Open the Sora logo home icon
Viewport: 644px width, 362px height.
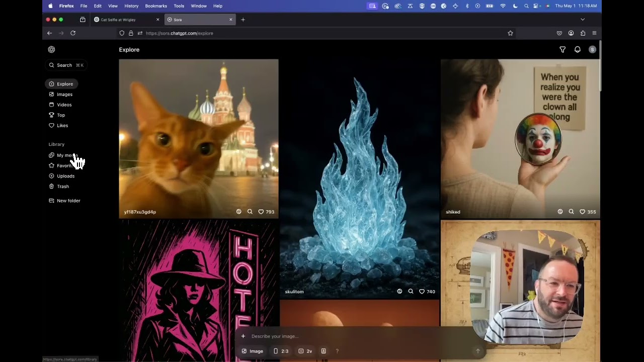[51, 49]
